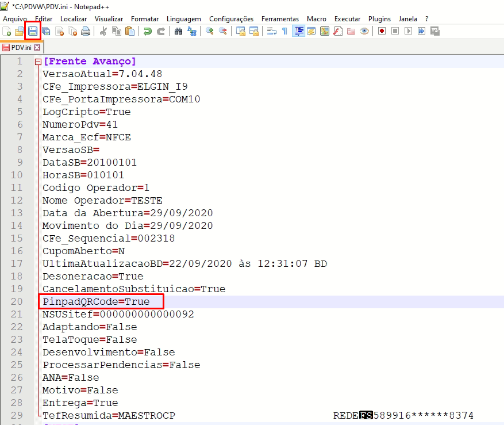Open the Localizar menu
The width and height of the screenshot is (504, 425).
(74, 19)
